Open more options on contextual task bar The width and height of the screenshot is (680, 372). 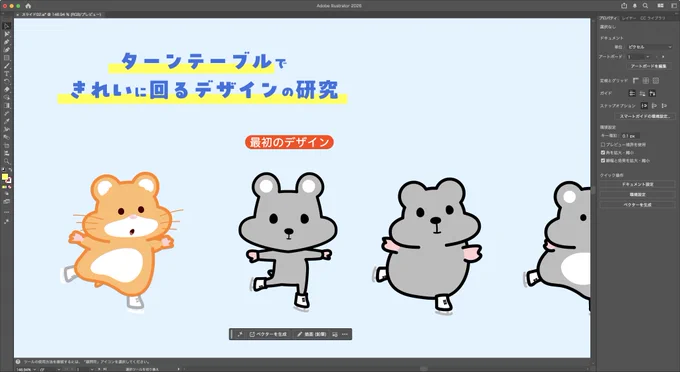(x=345, y=334)
